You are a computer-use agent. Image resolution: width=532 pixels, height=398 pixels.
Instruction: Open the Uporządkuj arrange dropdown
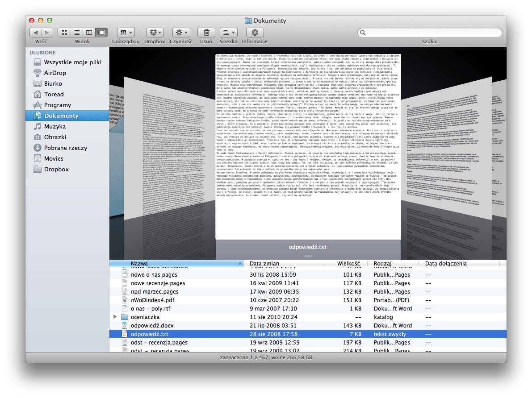126,33
